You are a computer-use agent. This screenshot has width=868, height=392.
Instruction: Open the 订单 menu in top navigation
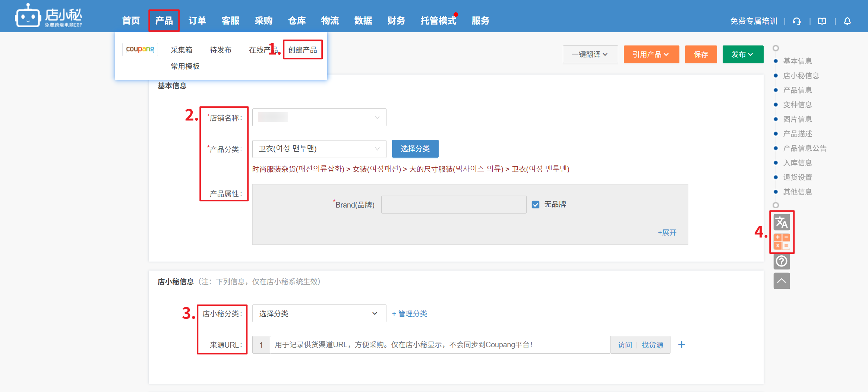(197, 21)
